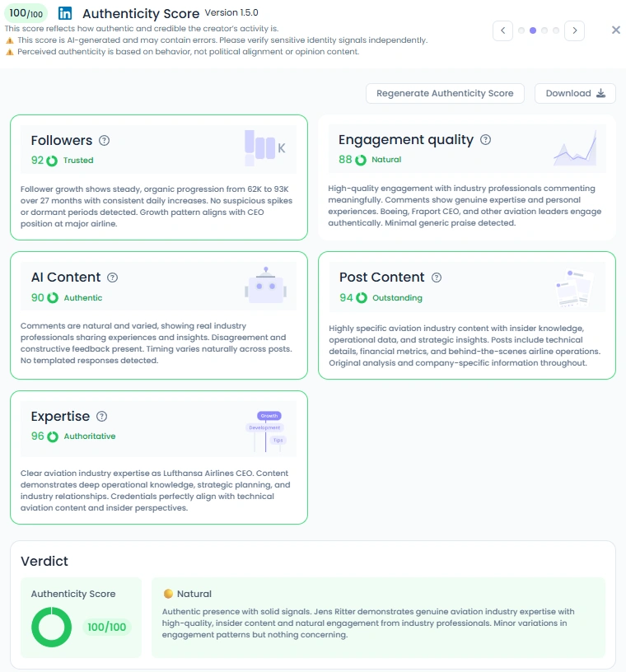
Task: Open the Post Content help icon
Action: (437, 278)
